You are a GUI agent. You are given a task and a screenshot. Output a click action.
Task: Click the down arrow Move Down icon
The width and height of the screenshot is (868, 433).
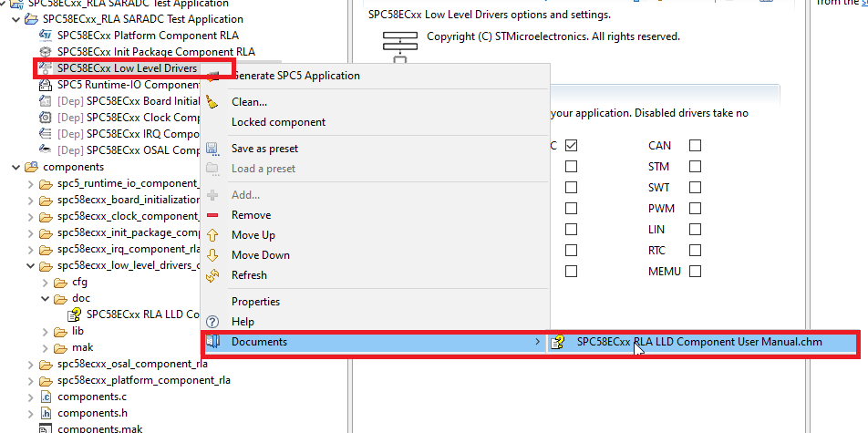(212, 254)
